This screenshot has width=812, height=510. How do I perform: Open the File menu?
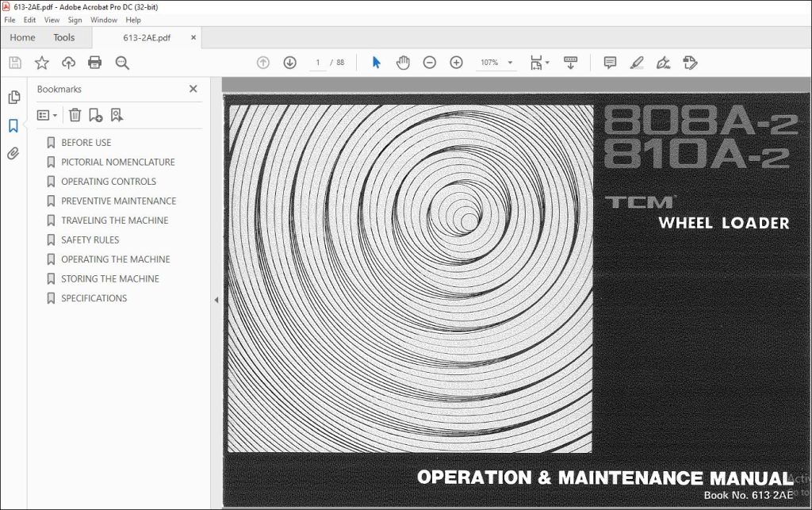10,20
